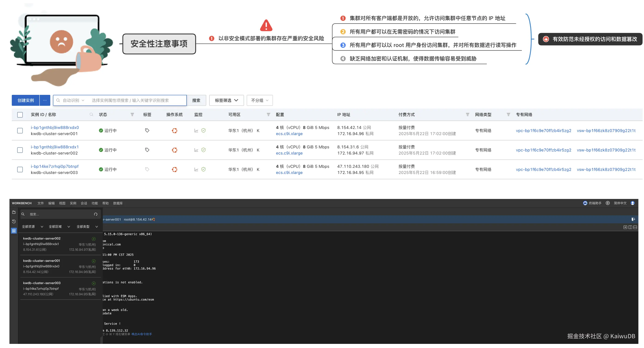Open the 不分组 grouping dropdown
Viewport: 644px width, 348px height.
(259, 100)
